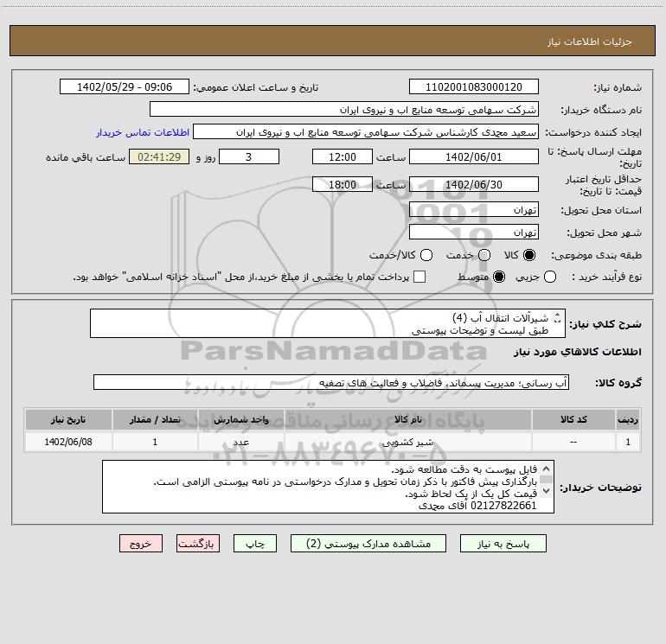Select the جزیی purchase type radio
Screen dimensions: 666x644
[x=550, y=277]
